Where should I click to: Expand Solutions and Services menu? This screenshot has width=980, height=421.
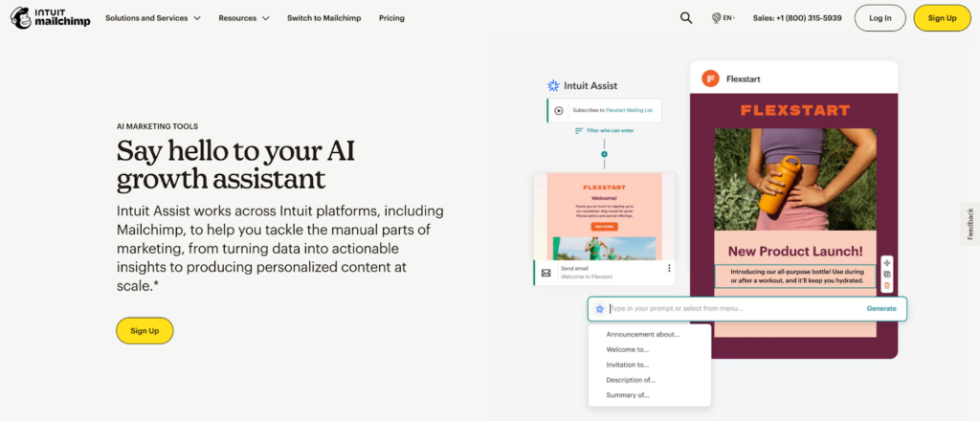click(x=153, y=18)
